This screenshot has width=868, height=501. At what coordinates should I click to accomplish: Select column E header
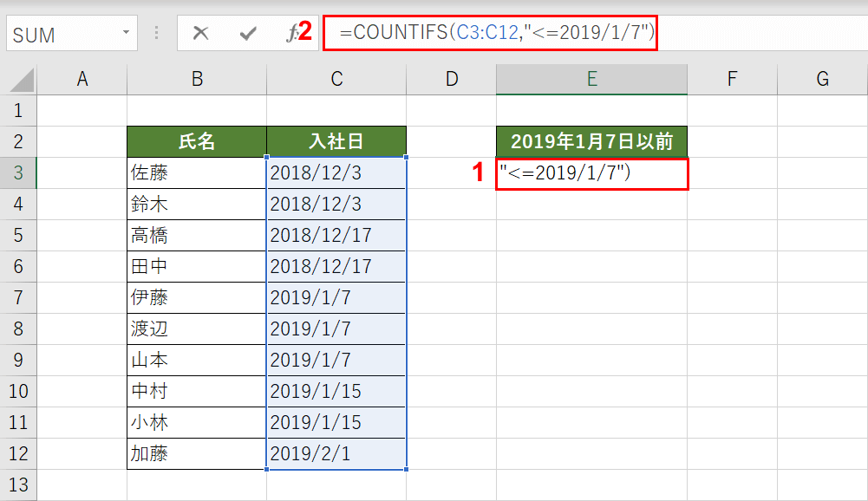pyautogui.click(x=591, y=77)
